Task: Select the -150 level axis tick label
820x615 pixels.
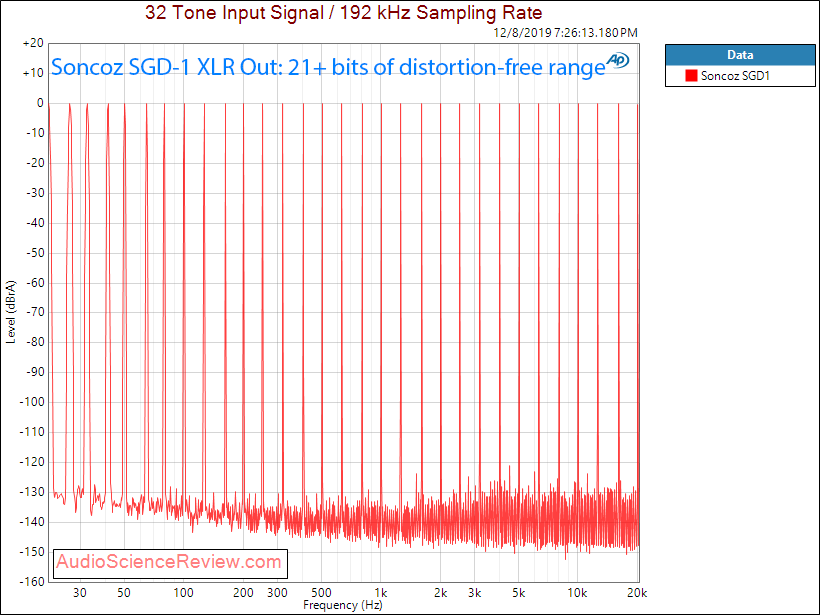Action: point(32,551)
